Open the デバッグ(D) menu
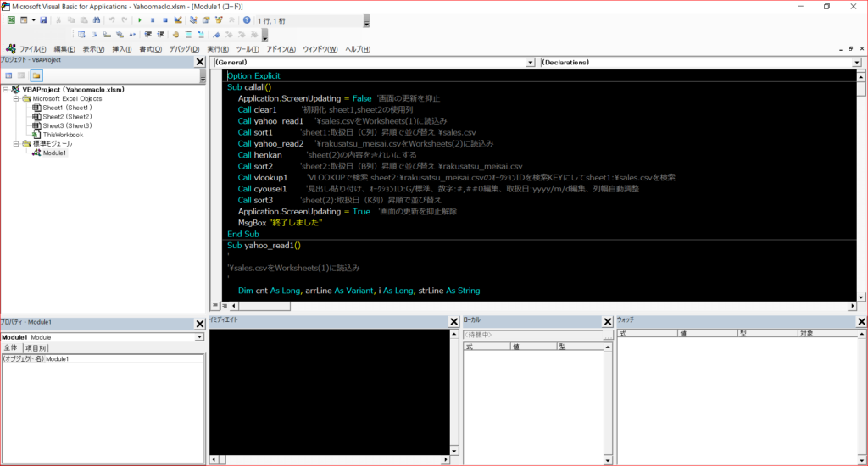Screen dimensions: 868x466 coord(184,49)
